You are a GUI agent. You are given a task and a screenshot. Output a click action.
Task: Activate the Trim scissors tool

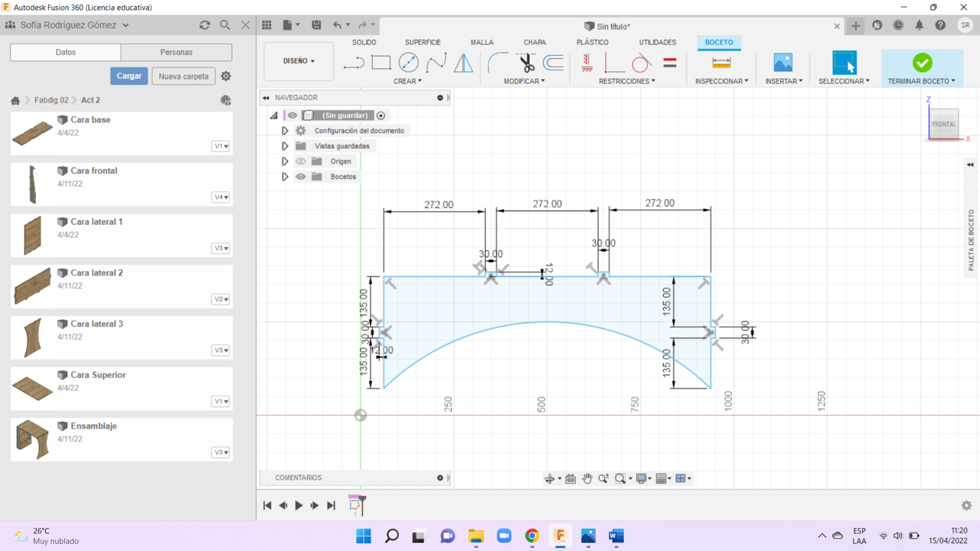tap(526, 63)
